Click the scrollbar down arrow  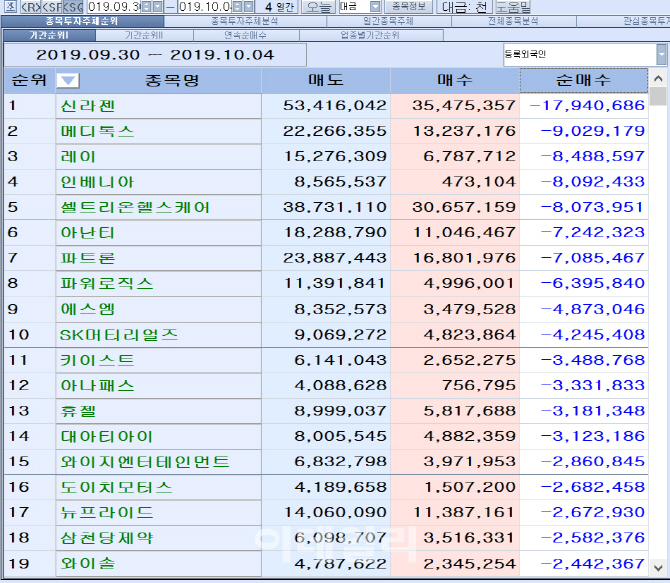coord(658,568)
